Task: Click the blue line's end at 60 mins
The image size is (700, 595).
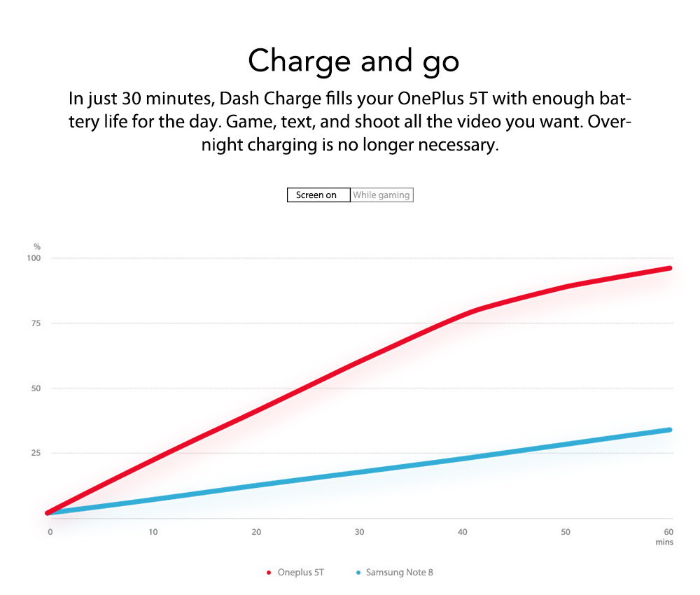Action: (x=669, y=430)
